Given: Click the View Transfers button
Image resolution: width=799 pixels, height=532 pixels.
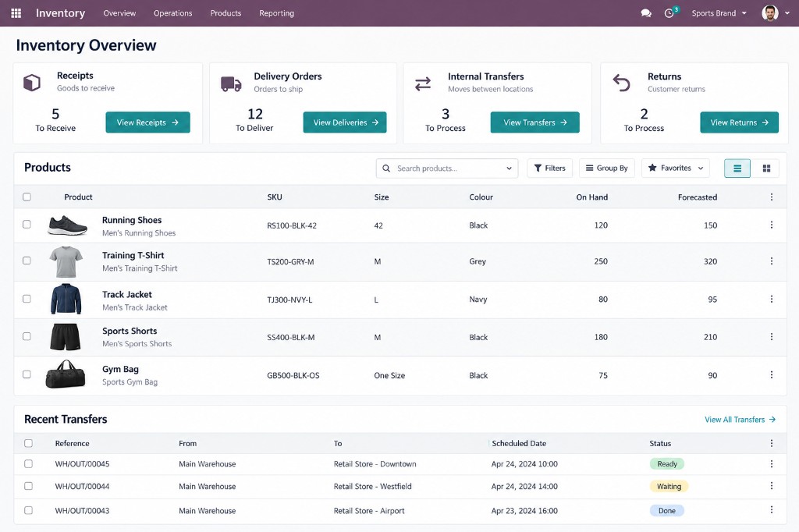Looking at the screenshot, I should (x=535, y=122).
